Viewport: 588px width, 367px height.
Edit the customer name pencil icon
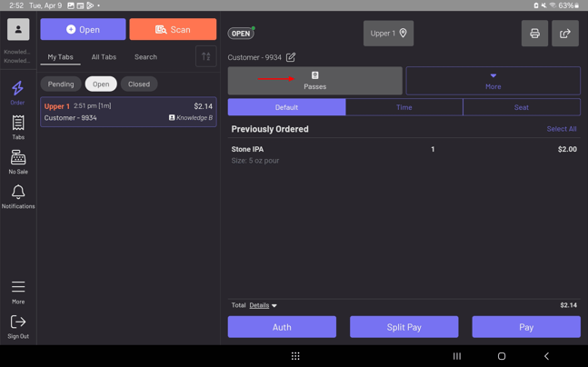point(291,57)
